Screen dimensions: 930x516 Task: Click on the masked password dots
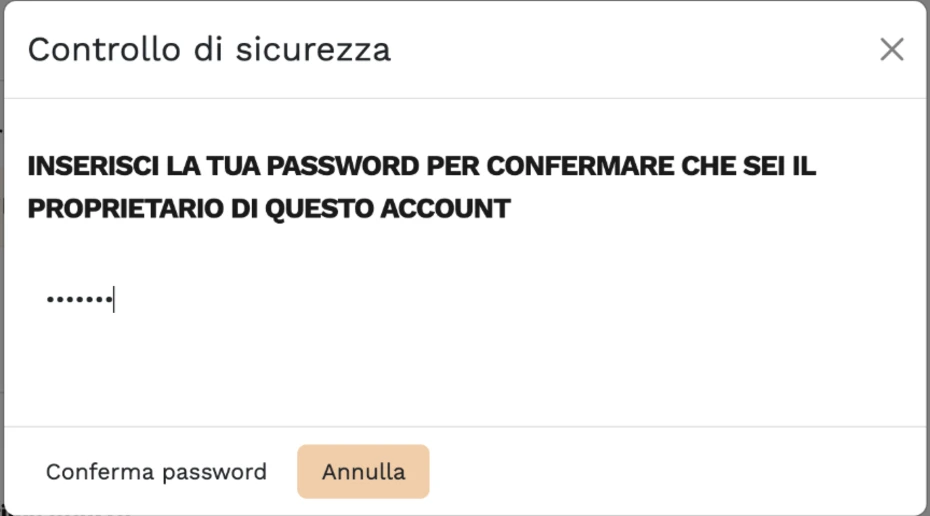(x=78, y=299)
